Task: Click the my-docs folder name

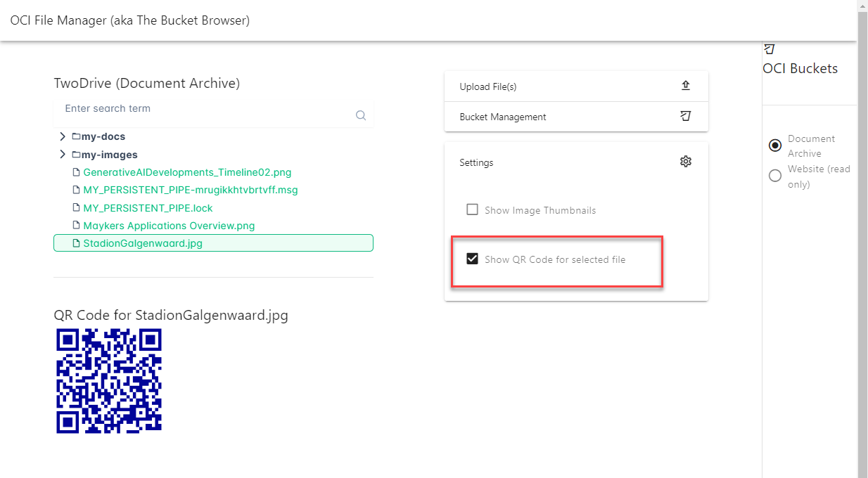Action: click(x=103, y=136)
